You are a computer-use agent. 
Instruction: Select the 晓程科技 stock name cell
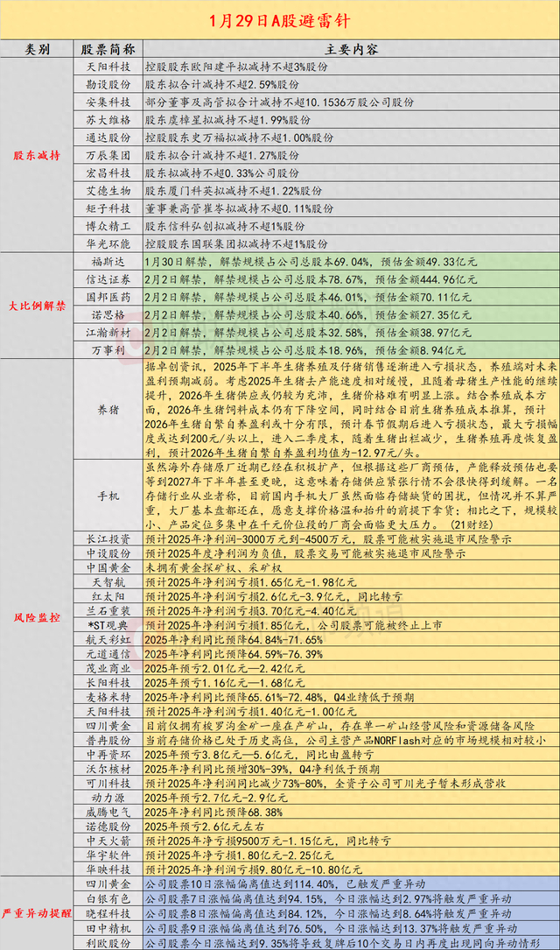pos(108,913)
